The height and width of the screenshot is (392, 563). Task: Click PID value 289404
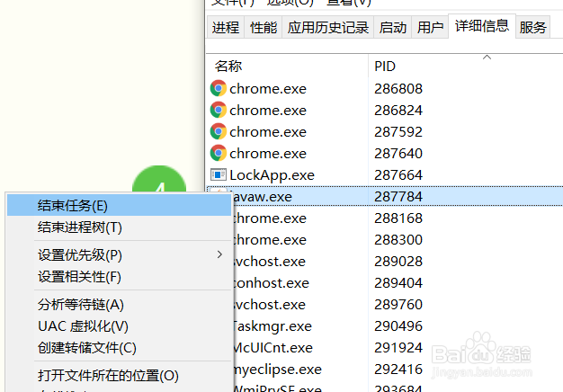click(398, 283)
